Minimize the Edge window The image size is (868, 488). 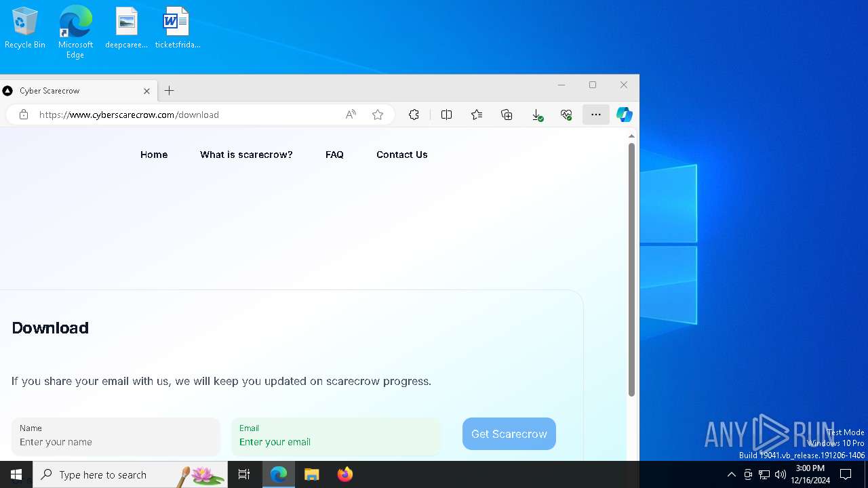(561, 85)
